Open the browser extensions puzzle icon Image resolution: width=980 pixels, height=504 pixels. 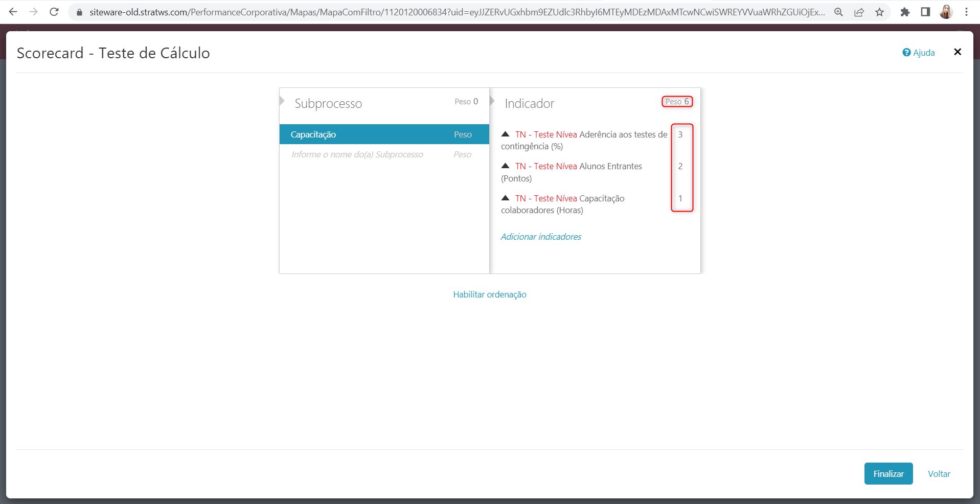click(x=905, y=12)
